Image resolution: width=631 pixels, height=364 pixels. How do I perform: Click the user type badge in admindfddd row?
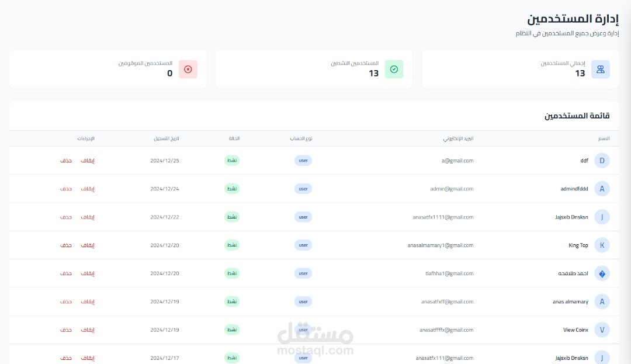point(303,189)
